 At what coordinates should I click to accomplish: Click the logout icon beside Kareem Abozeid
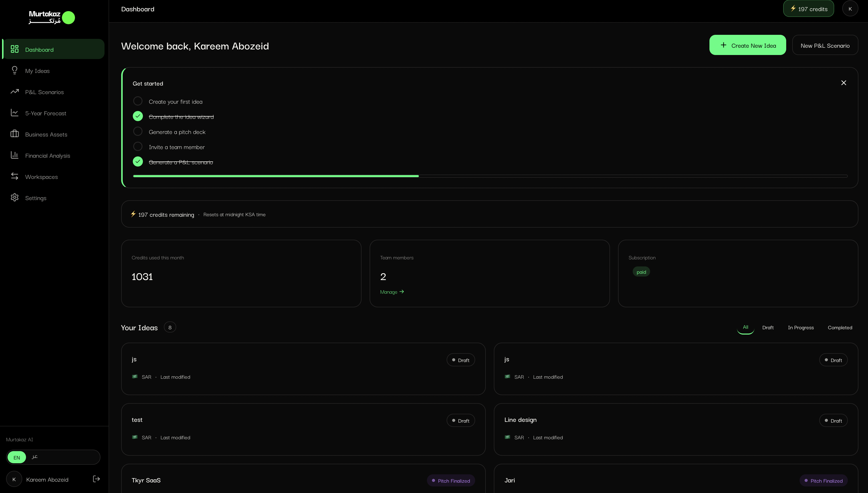(96, 479)
